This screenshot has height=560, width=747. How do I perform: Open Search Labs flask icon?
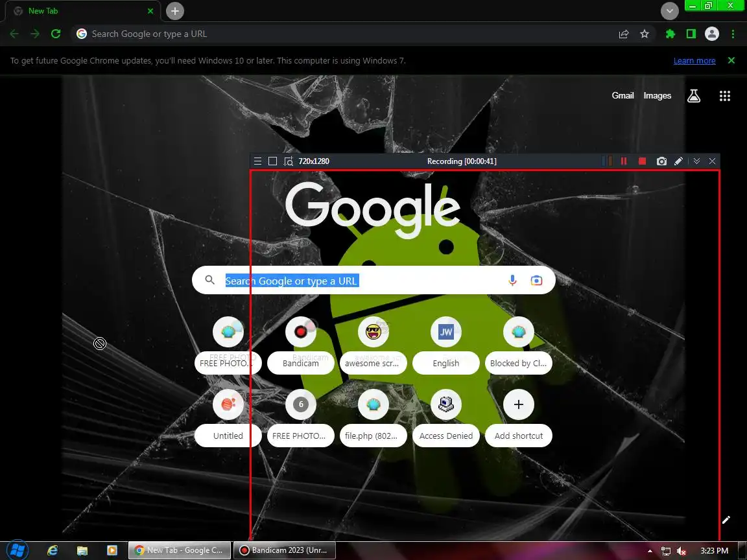694,96
